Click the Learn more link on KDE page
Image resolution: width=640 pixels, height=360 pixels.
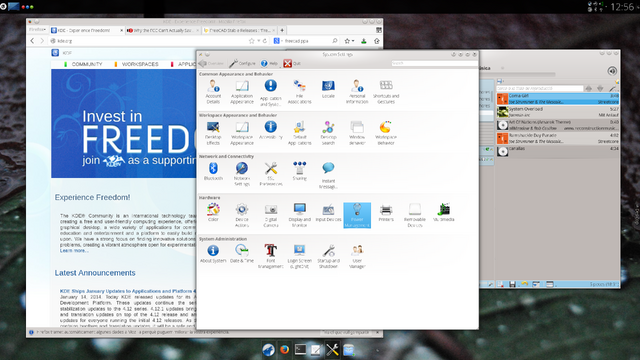[74, 250]
